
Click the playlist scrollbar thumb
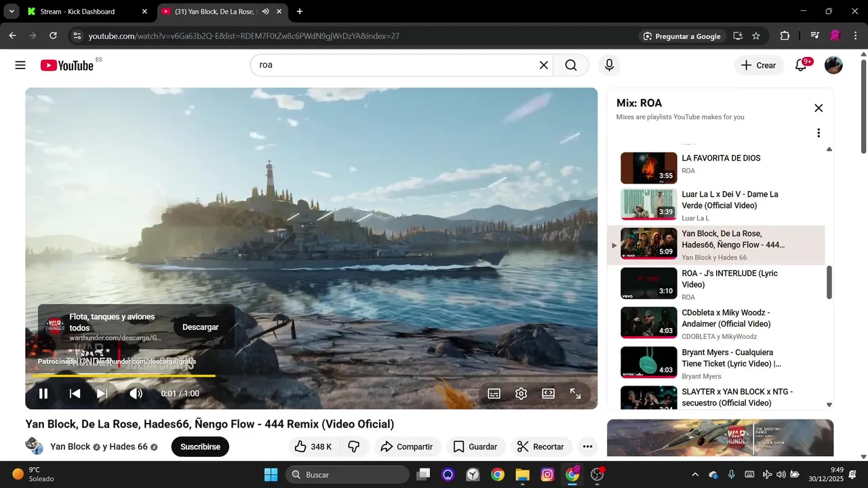[829, 282]
